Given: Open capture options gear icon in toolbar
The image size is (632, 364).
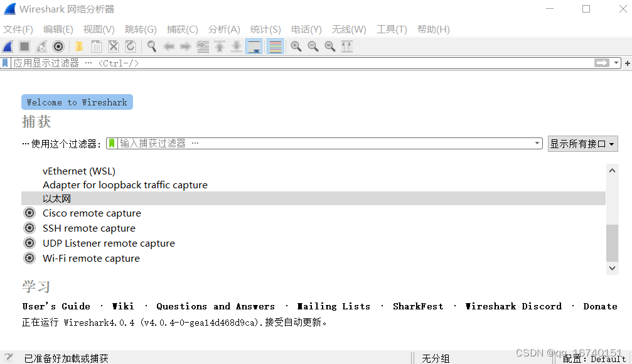Looking at the screenshot, I should click(x=58, y=47).
